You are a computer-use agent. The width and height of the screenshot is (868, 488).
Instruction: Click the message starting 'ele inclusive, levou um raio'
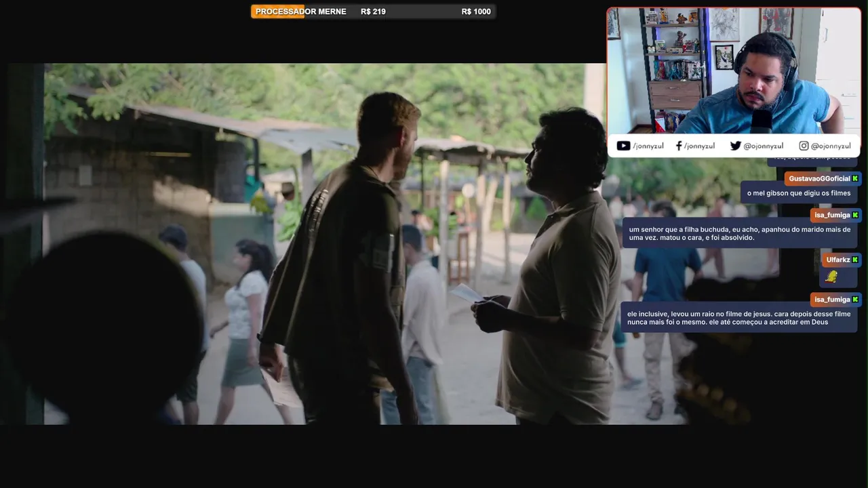point(738,318)
